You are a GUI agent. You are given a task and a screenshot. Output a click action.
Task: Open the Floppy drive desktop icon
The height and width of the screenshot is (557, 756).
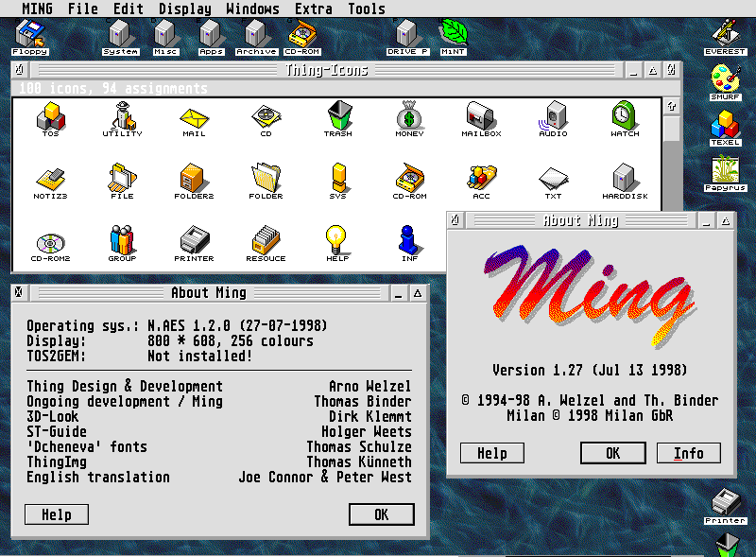[30, 38]
